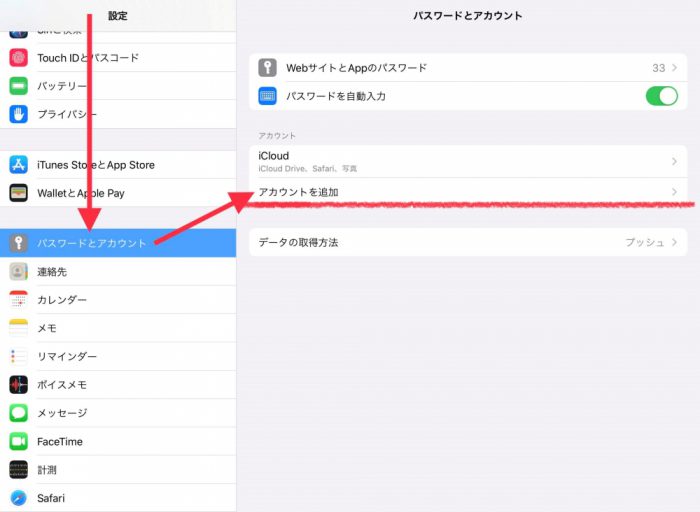The image size is (700, 512).
Task: Open WalletとApple Pay settings
Action: [118, 193]
